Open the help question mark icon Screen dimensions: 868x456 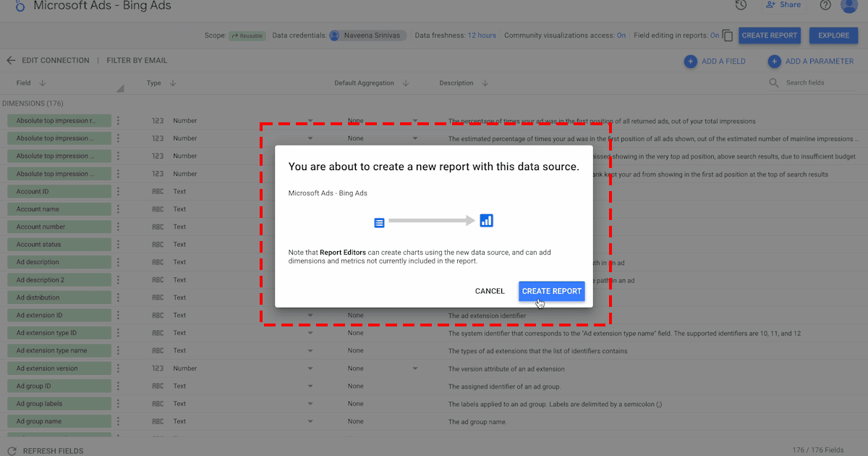(x=825, y=5)
